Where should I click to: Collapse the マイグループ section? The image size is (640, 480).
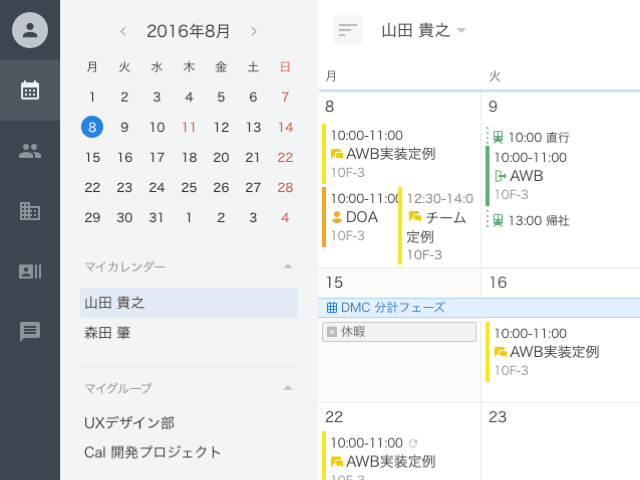pos(287,387)
